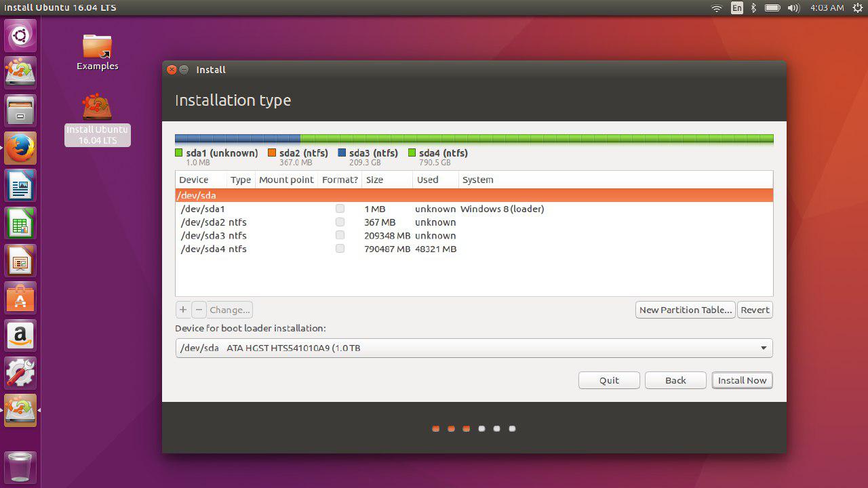Open the Examples desktop folder

pyautogui.click(x=98, y=52)
